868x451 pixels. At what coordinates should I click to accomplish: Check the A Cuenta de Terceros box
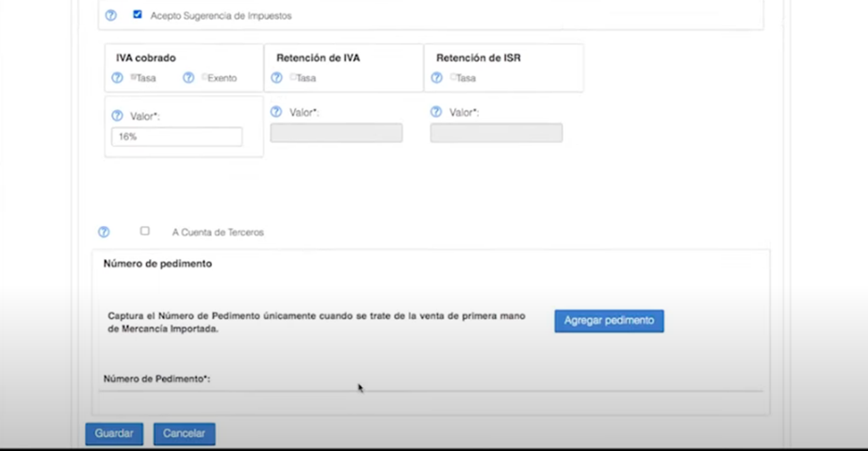(144, 231)
